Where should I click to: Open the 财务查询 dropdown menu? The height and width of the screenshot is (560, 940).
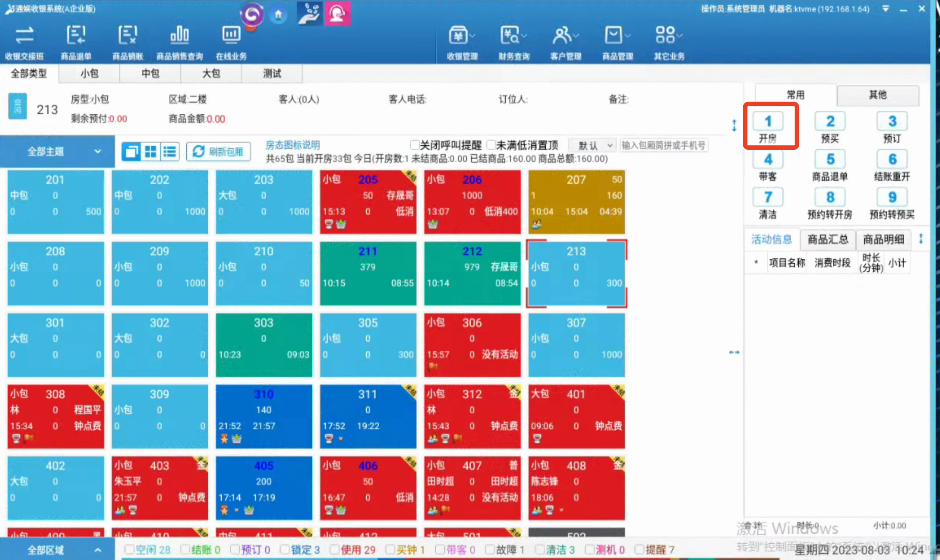[x=514, y=42]
